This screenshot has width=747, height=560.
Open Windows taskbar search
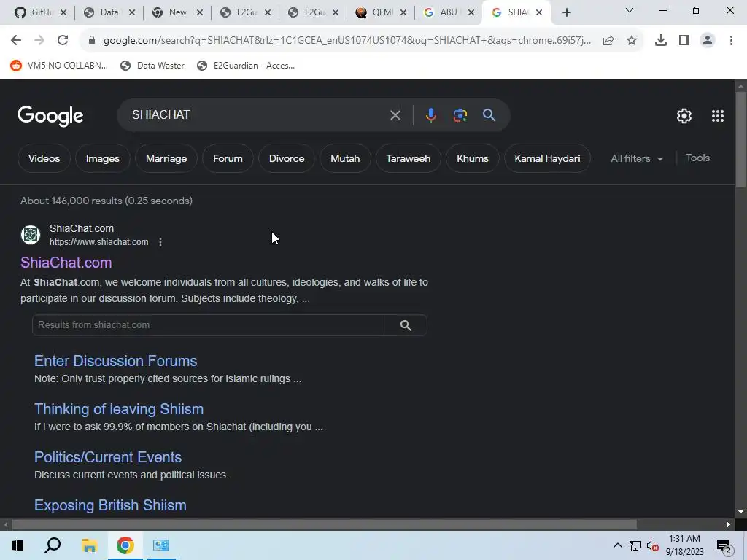pyautogui.click(x=53, y=545)
